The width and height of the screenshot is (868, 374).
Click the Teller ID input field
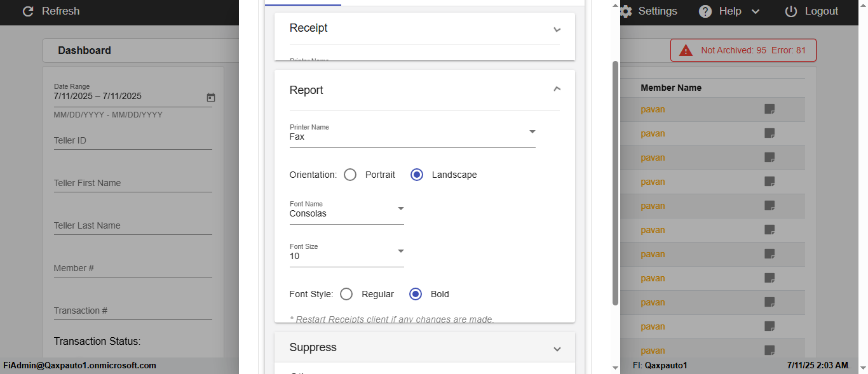coord(132,141)
